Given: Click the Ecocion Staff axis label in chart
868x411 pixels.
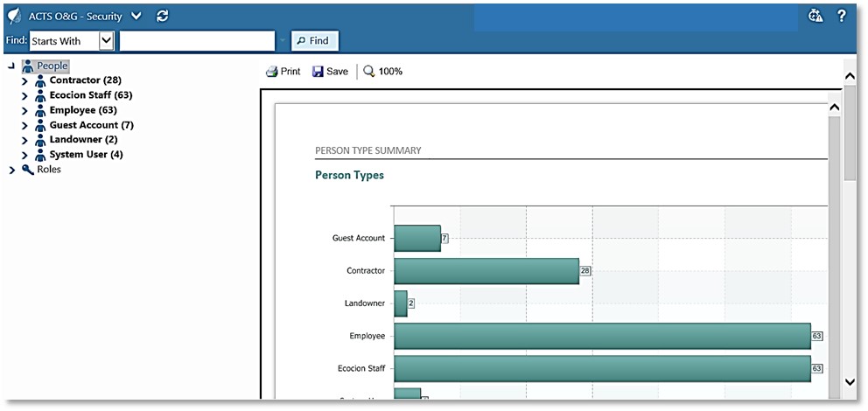Looking at the screenshot, I should click(361, 369).
